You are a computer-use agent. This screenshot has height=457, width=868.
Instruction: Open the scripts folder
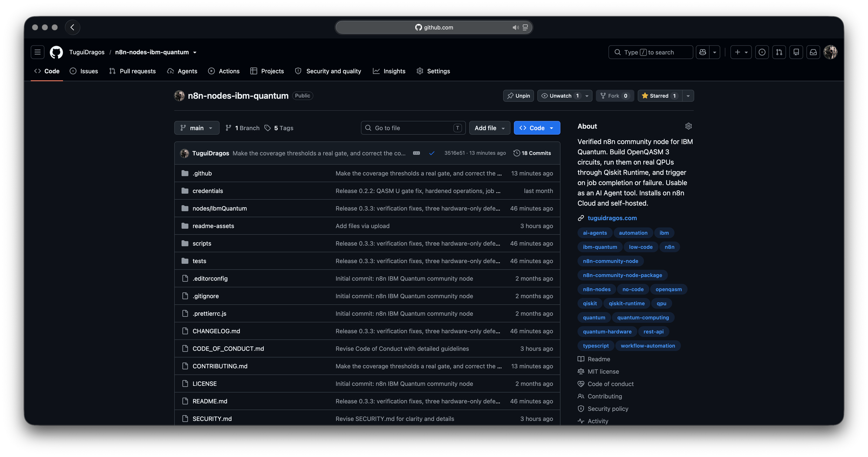pos(202,244)
